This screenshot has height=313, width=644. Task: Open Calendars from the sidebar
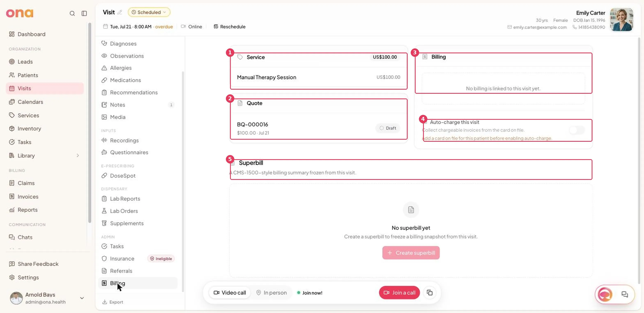[x=30, y=102]
